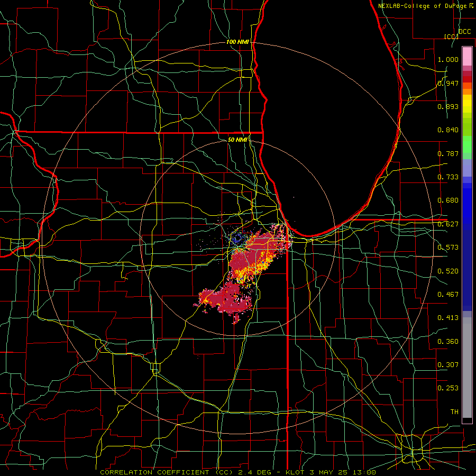
Task: Click the "DCC" label above the color scale
Action: click(464, 32)
